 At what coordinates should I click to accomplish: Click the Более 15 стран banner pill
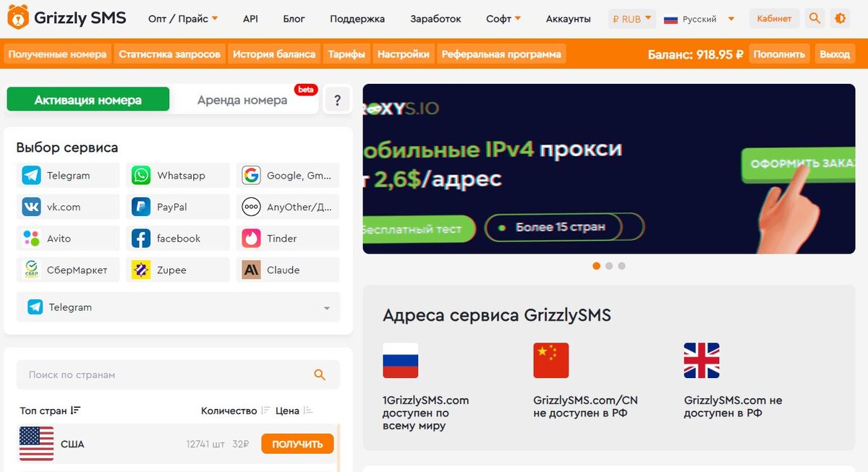click(564, 227)
